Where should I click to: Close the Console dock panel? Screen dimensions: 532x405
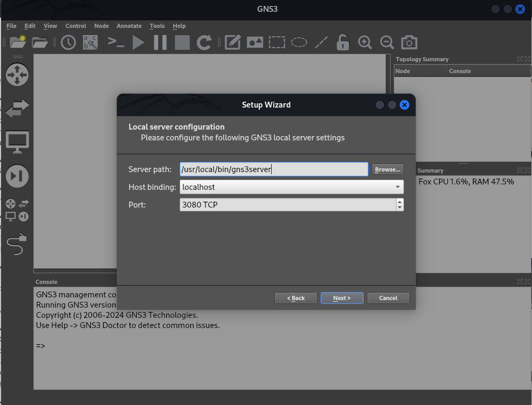pos(527,281)
